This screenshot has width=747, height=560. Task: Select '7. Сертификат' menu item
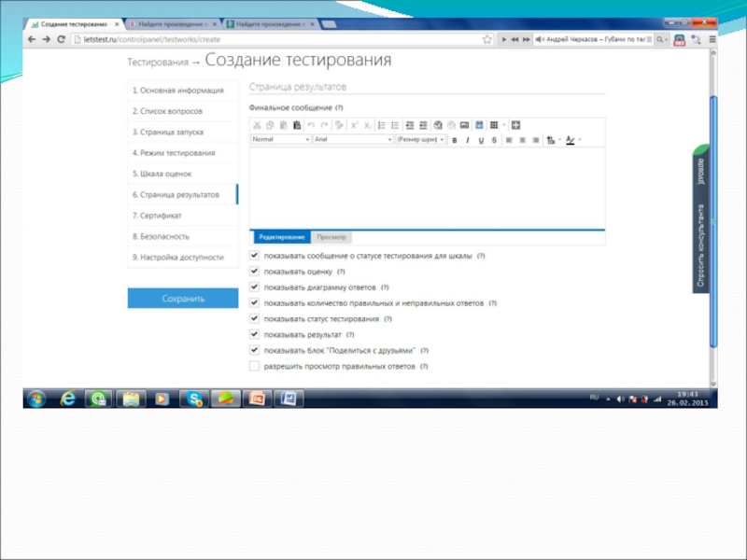(x=183, y=216)
